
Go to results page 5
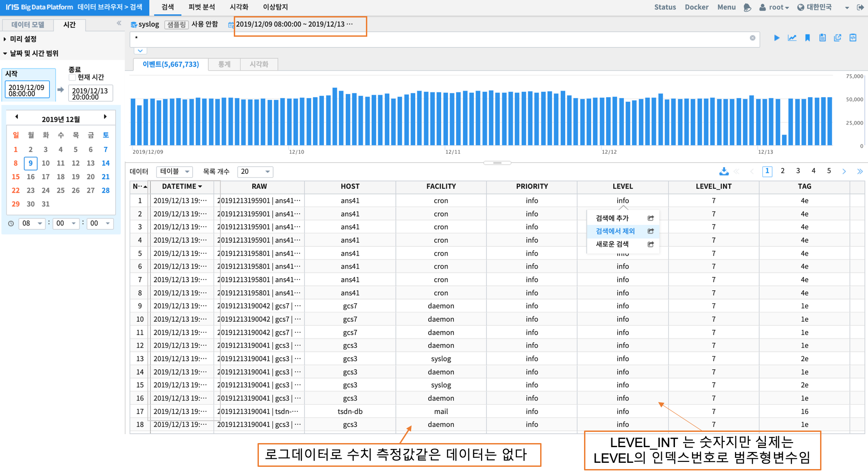(829, 171)
